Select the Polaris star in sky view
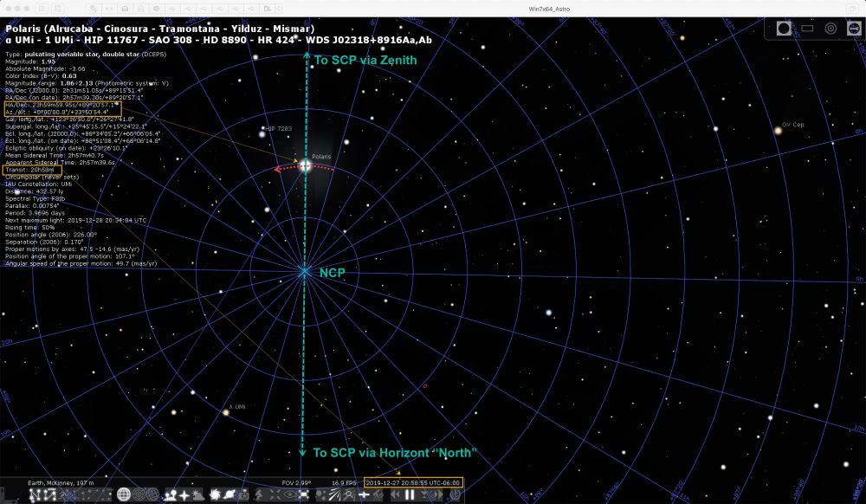 click(x=305, y=165)
